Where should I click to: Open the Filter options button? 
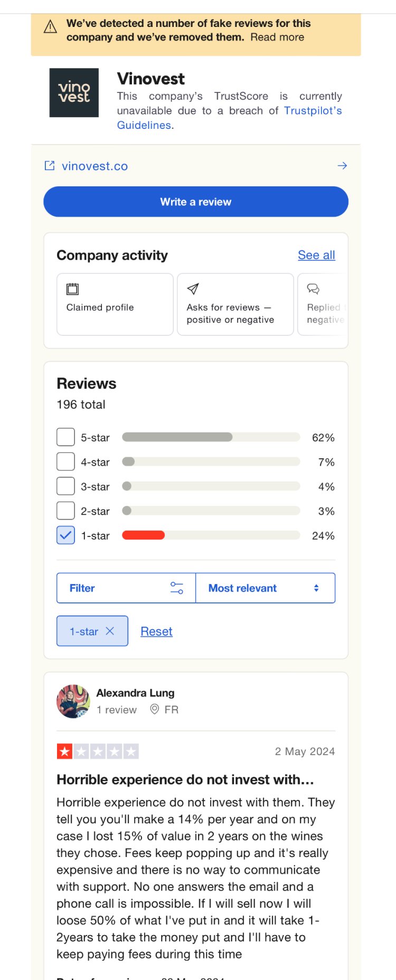pyautogui.click(x=126, y=588)
